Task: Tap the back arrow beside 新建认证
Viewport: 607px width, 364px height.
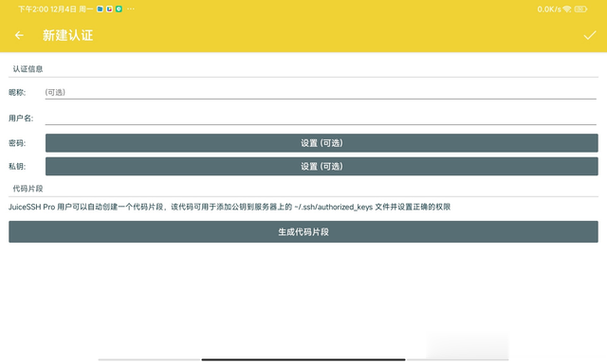Action: tap(19, 35)
